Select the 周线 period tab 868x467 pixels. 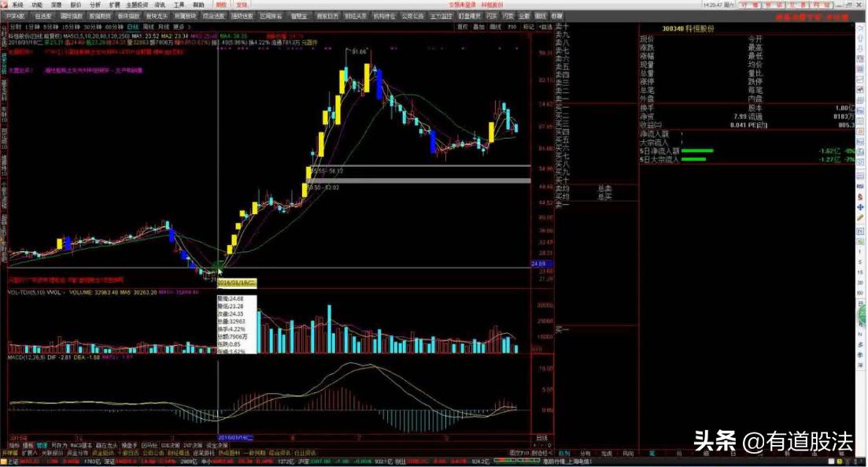[x=149, y=27]
